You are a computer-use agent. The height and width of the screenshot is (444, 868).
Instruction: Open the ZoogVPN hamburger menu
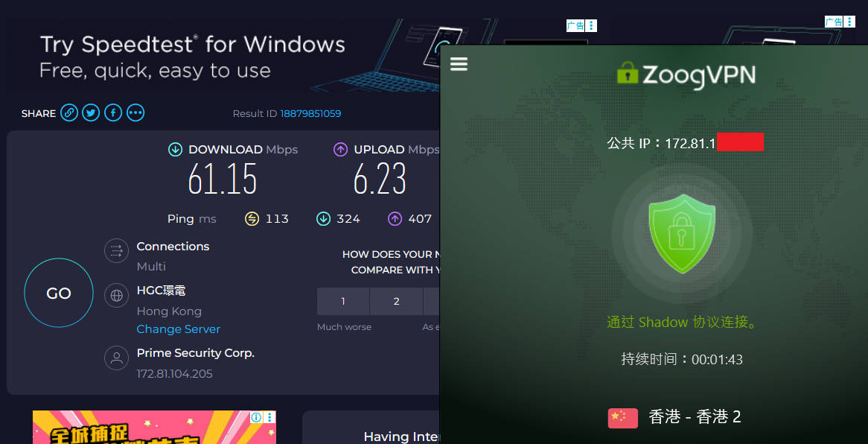click(459, 64)
